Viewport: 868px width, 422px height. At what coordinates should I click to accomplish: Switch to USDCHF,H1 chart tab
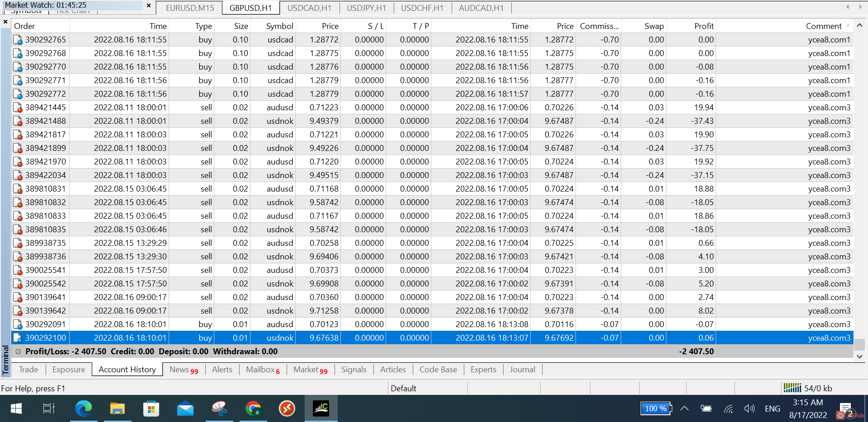pyautogui.click(x=422, y=8)
